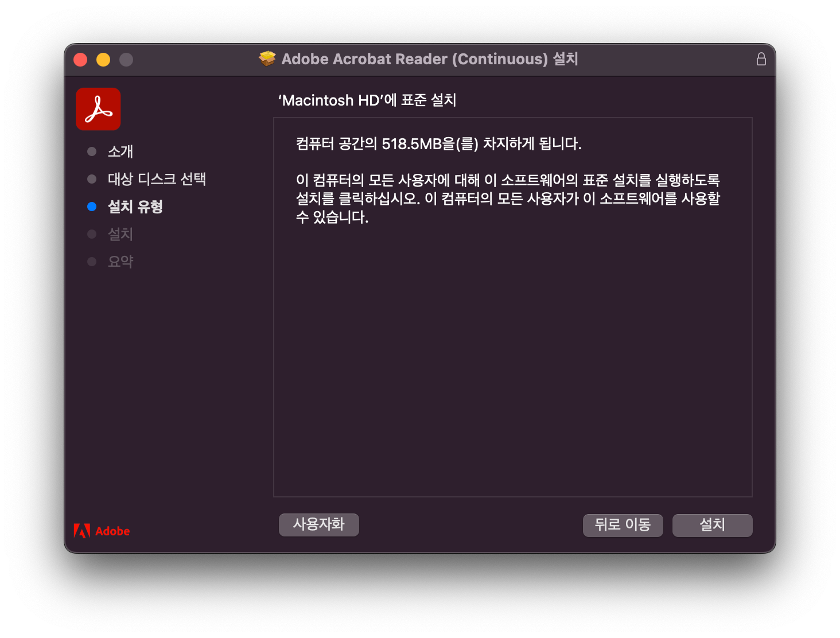Screen dimensions: 840x638
Task: Click the 뒤로 이동 back button
Action: coord(623,524)
